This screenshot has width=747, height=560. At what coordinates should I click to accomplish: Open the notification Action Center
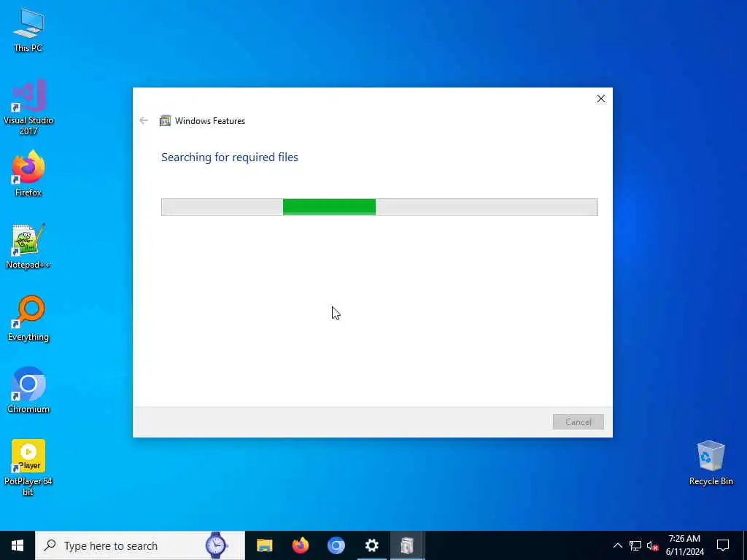[x=723, y=545]
